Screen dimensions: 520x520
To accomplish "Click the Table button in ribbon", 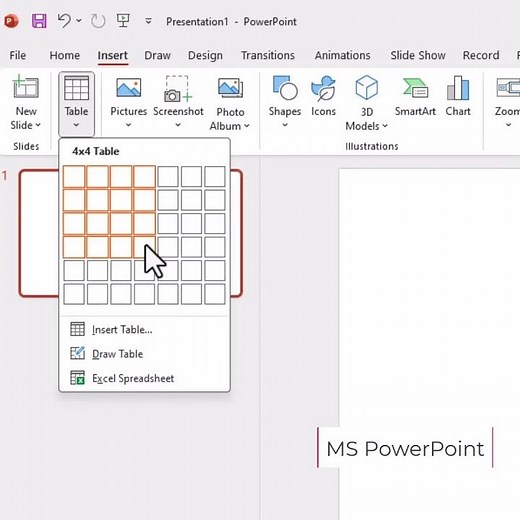I will point(76,104).
